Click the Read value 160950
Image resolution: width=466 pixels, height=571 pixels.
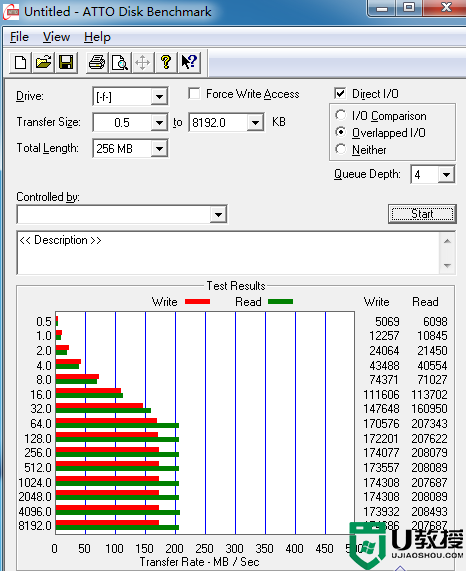point(429,409)
